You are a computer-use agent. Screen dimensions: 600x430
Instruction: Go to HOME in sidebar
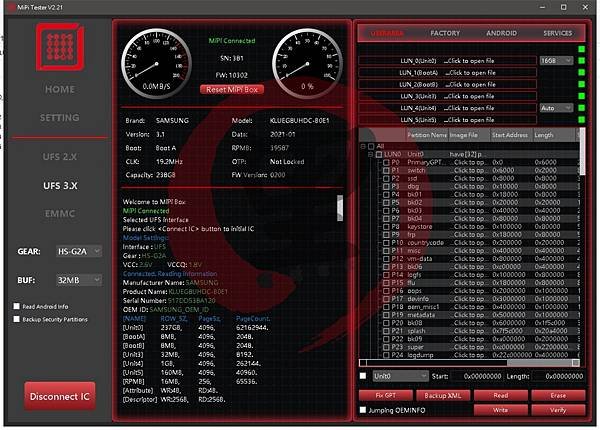(x=60, y=90)
